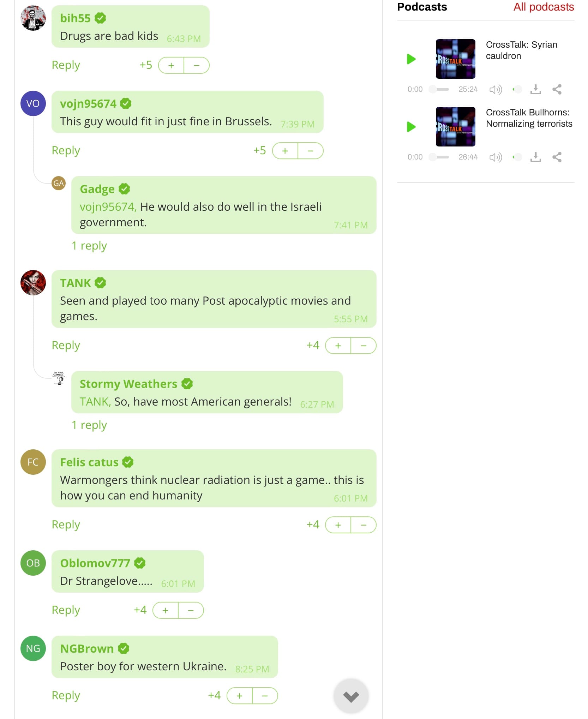Upvote bih55's comment with plus button
The image size is (588, 719).
pos(171,65)
